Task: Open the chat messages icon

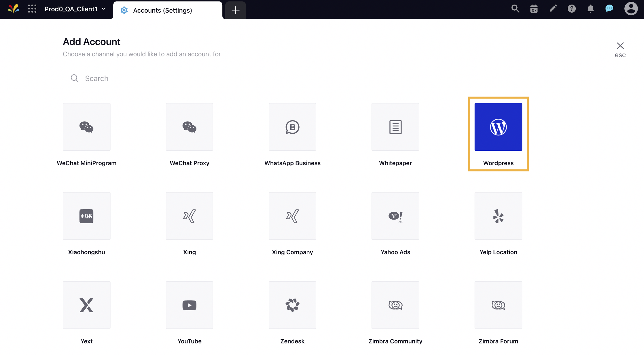Action: pos(609,9)
